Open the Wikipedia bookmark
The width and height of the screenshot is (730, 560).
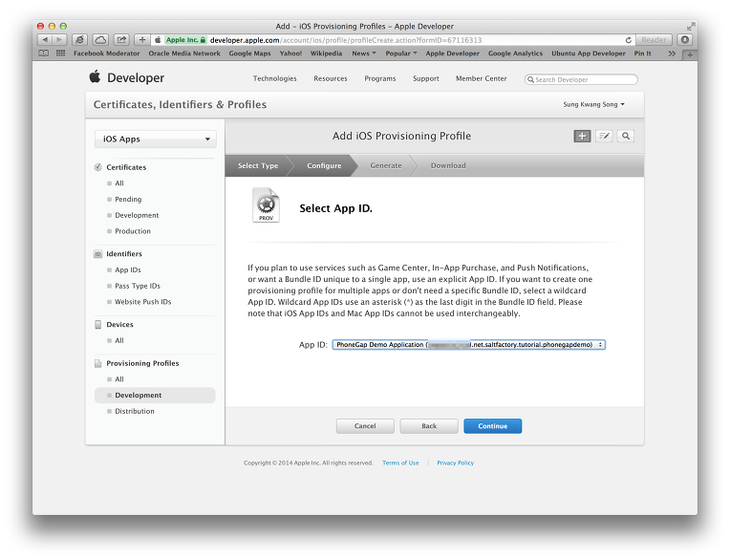[326, 54]
